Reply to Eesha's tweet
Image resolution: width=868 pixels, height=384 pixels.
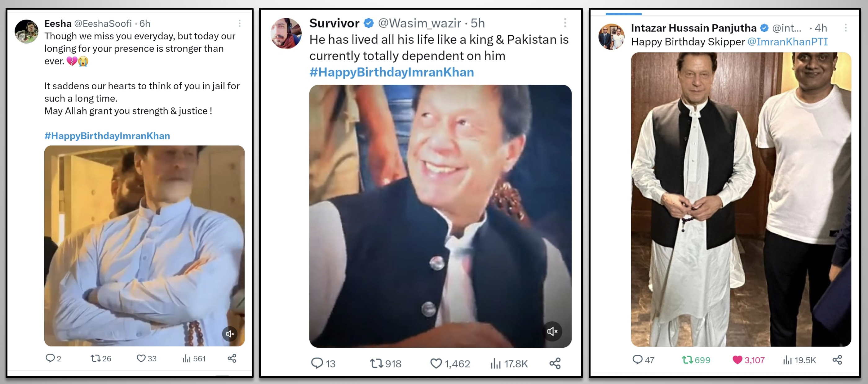pyautogui.click(x=50, y=358)
